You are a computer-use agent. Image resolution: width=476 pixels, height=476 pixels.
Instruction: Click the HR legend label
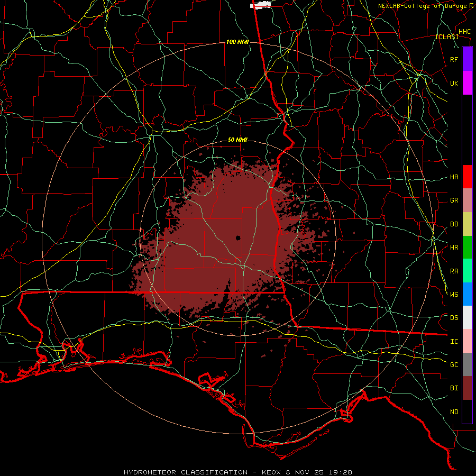tap(454, 248)
